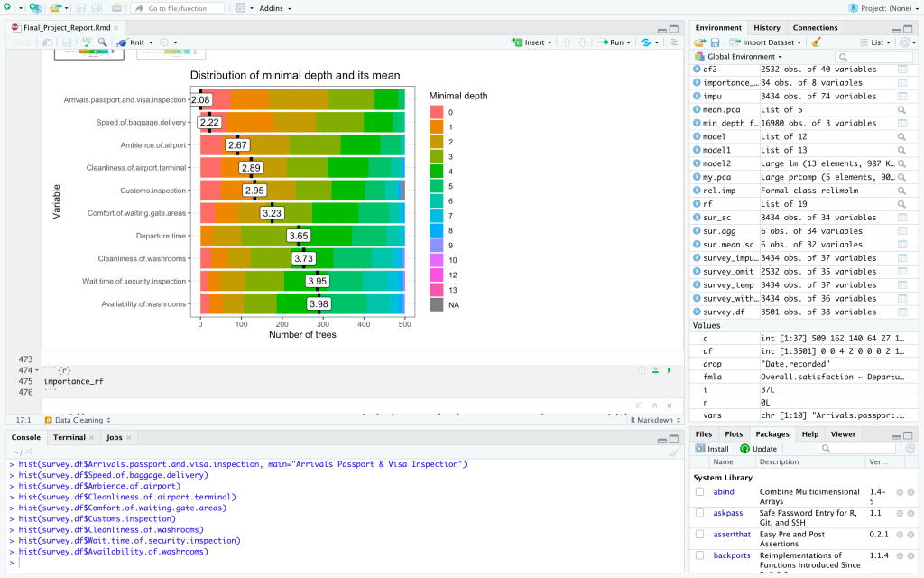Open the assertthat package link
This screenshot has height=578, width=924.
click(731, 534)
